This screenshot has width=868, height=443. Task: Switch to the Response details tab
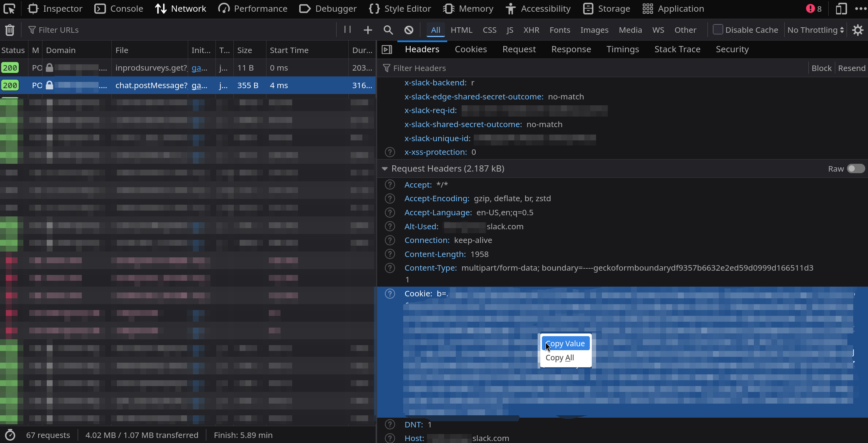tap(571, 49)
